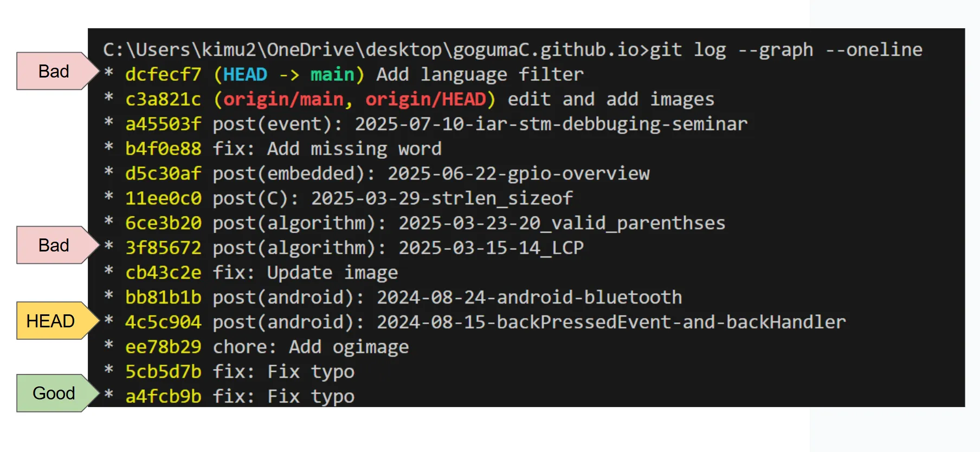Click the ee78b29 Add ogimage commit
Image resolution: width=980 pixels, height=452 pixels.
pos(267,347)
